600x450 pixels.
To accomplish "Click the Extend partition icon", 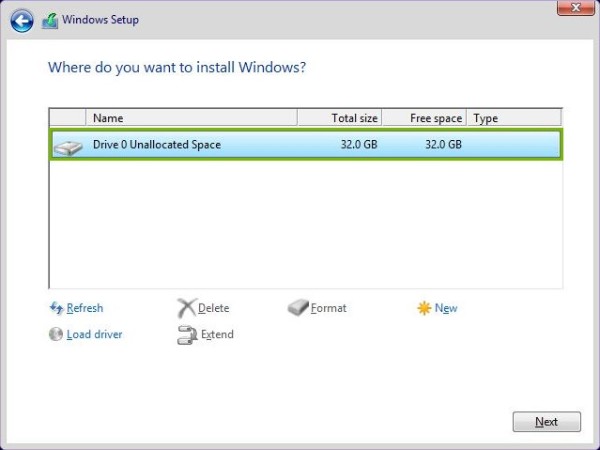I will point(187,335).
